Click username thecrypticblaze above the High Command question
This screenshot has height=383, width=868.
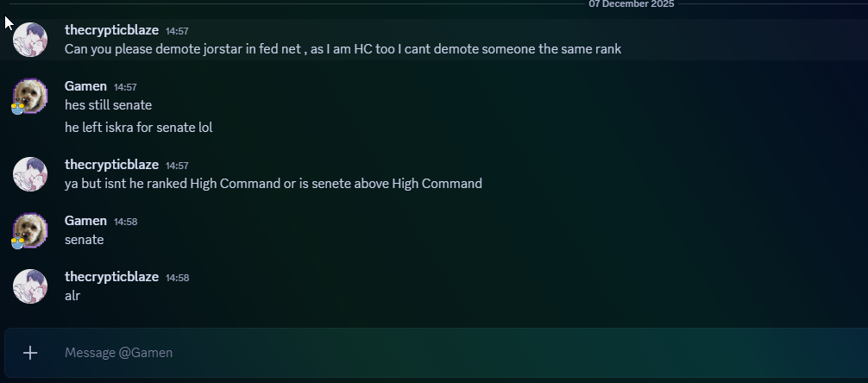(x=111, y=164)
